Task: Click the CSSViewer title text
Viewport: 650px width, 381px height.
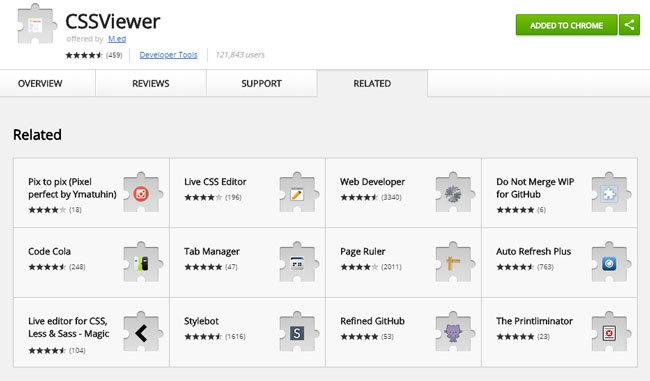Action: 112,22
